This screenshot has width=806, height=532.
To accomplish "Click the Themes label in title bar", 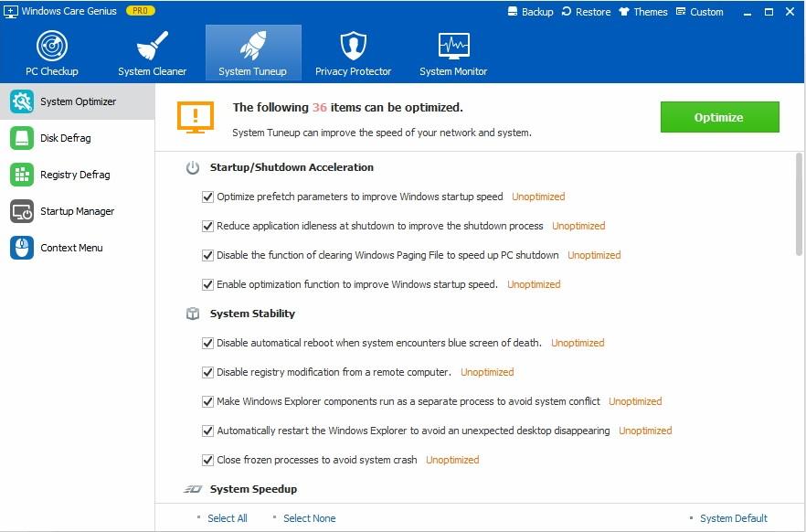I will [x=651, y=12].
